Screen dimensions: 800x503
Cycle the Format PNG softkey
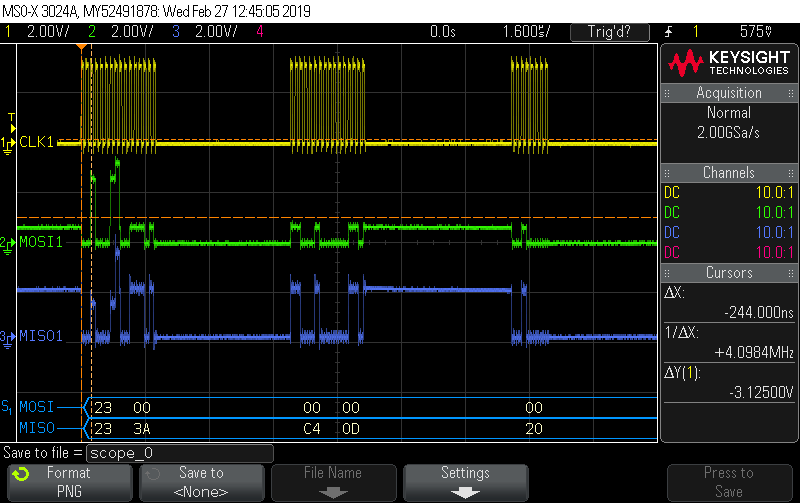69,482
